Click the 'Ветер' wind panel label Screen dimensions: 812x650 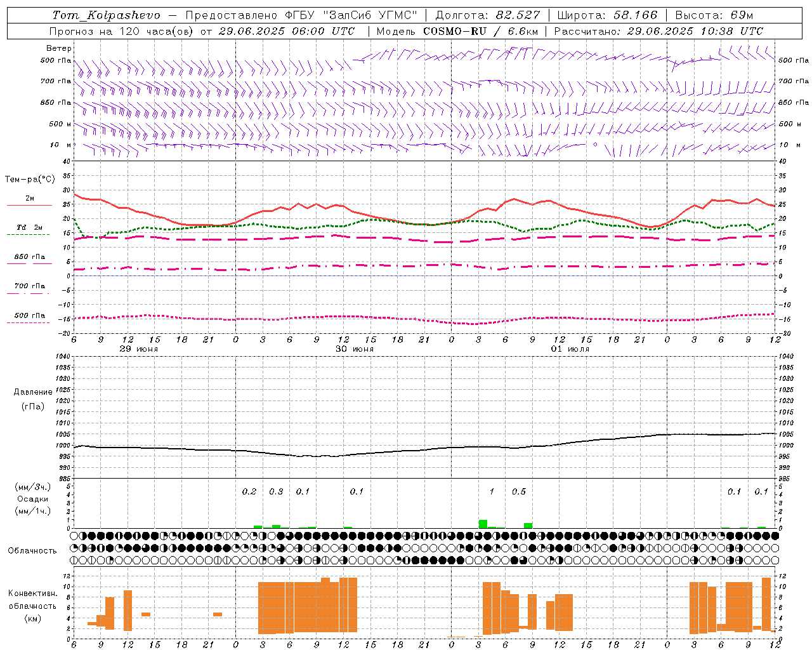[x=59, y=48]
